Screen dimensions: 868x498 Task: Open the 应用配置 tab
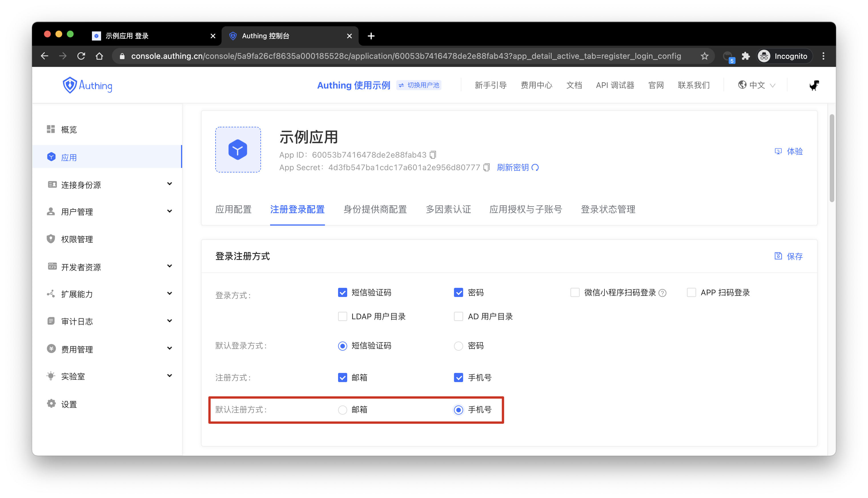[233, 209]
